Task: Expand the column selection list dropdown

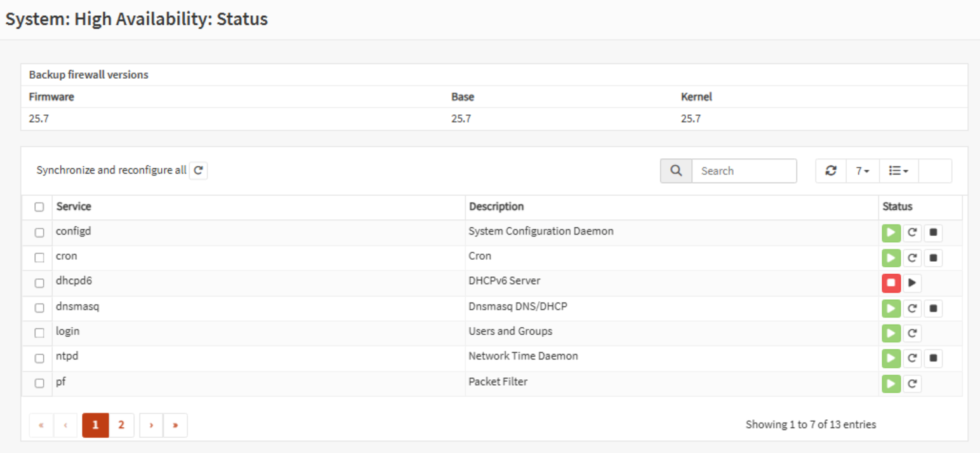Action: (898, 171)
